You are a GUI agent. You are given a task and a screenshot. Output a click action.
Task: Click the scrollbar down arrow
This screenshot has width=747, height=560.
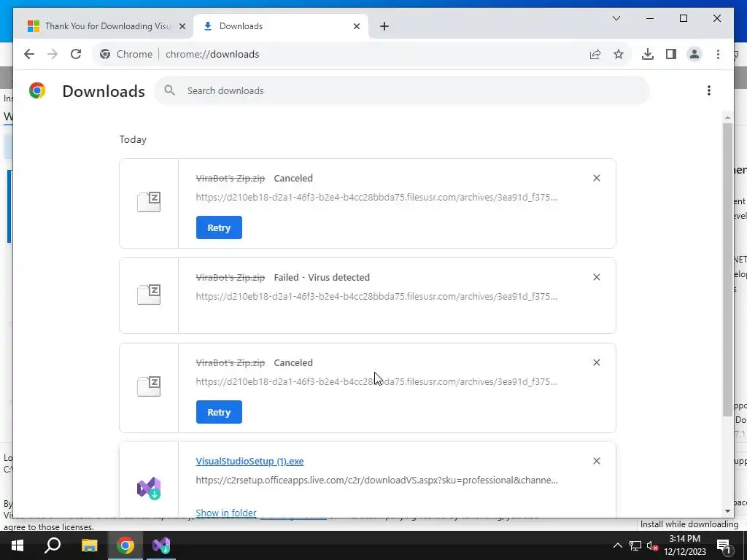727,511
